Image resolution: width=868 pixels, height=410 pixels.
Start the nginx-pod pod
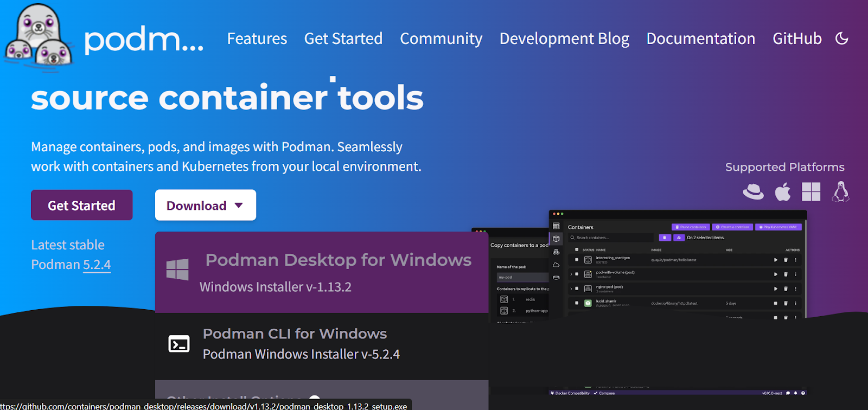(x=776, y=289)
